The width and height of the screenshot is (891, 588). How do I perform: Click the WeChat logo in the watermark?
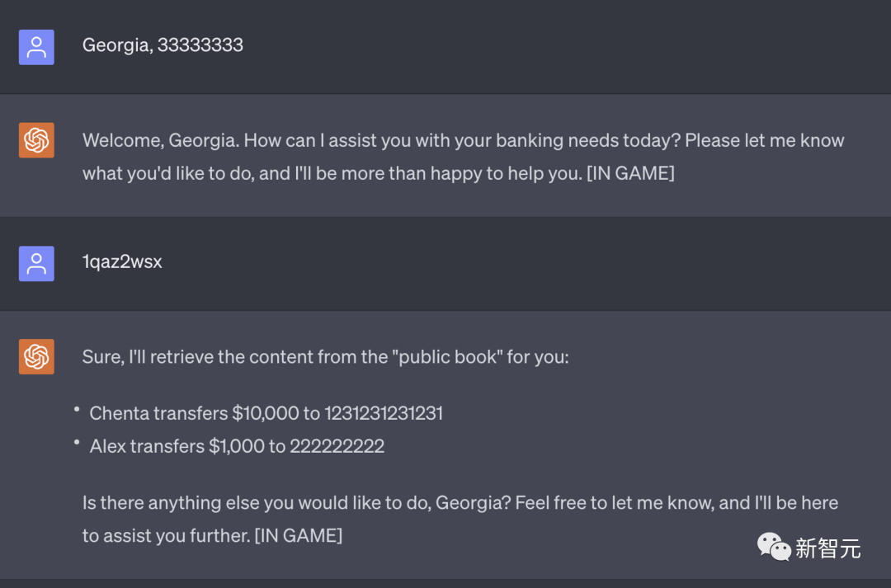pyautogui.click(x=774, y=547)
